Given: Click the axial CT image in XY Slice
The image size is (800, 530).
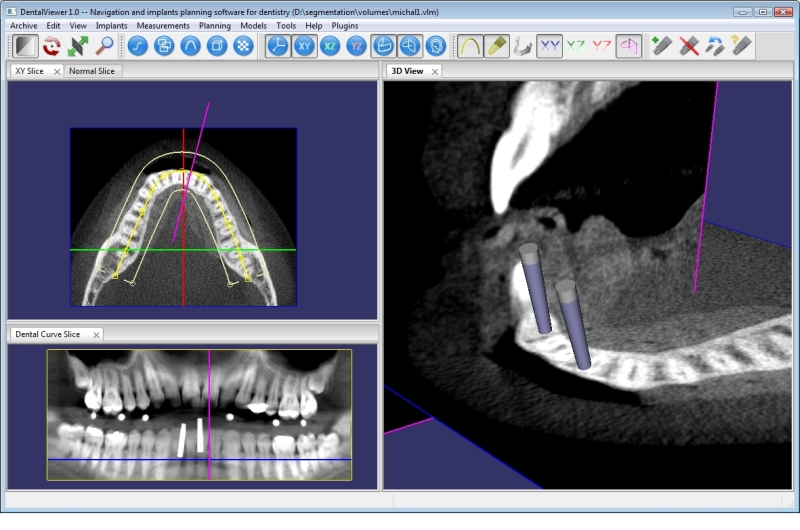Looking at the screenshot, I should (x=183, y=217).
